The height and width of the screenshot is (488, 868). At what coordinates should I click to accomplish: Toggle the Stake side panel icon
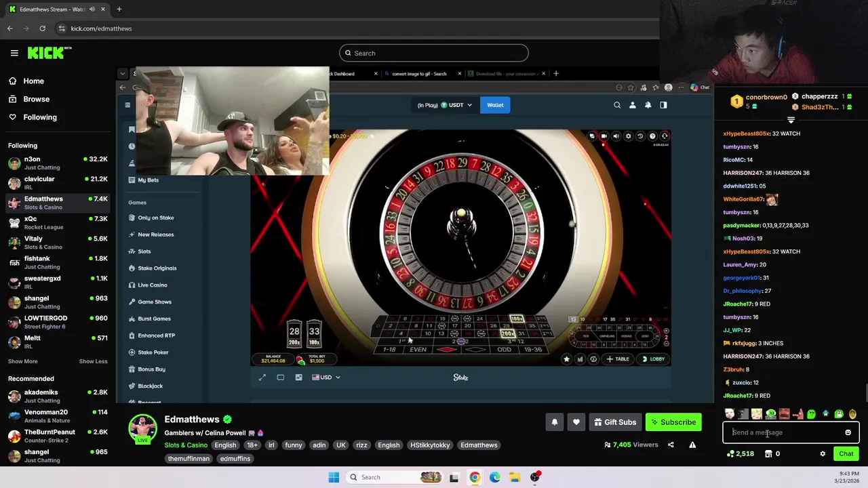point(663,105)
